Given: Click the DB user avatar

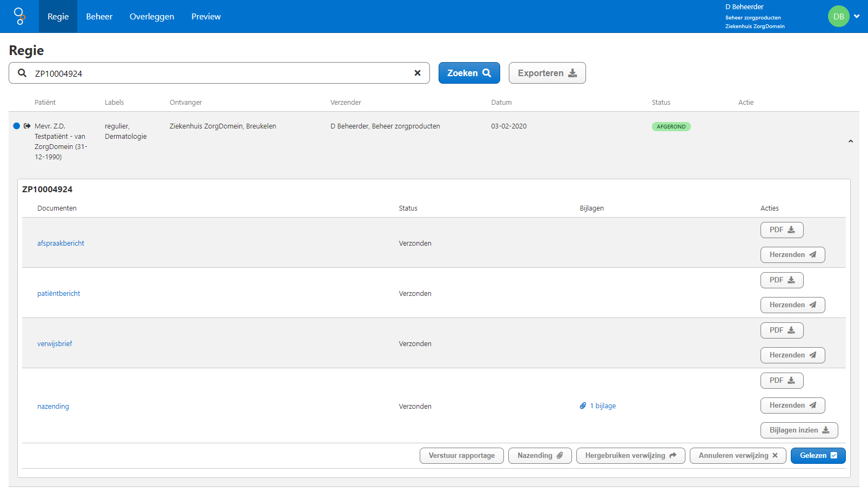Looking at the screenshot, I should point(838,16).
